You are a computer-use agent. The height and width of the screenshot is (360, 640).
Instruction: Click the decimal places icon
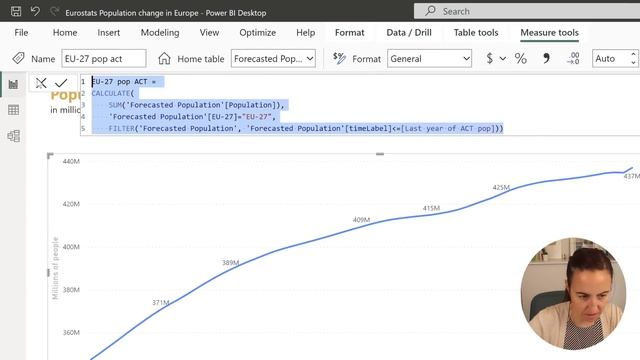(573, 58)
